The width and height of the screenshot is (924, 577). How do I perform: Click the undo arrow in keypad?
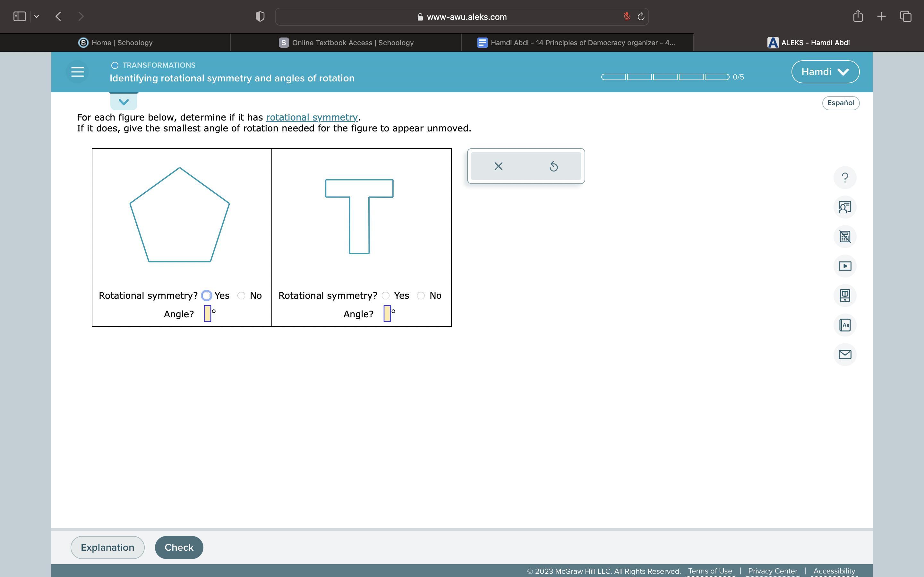[x=553, y=166]
